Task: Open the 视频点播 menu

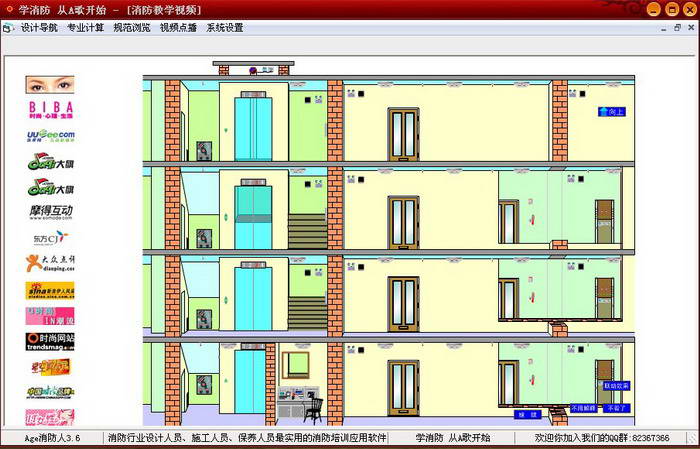Action: pos(179,28)
